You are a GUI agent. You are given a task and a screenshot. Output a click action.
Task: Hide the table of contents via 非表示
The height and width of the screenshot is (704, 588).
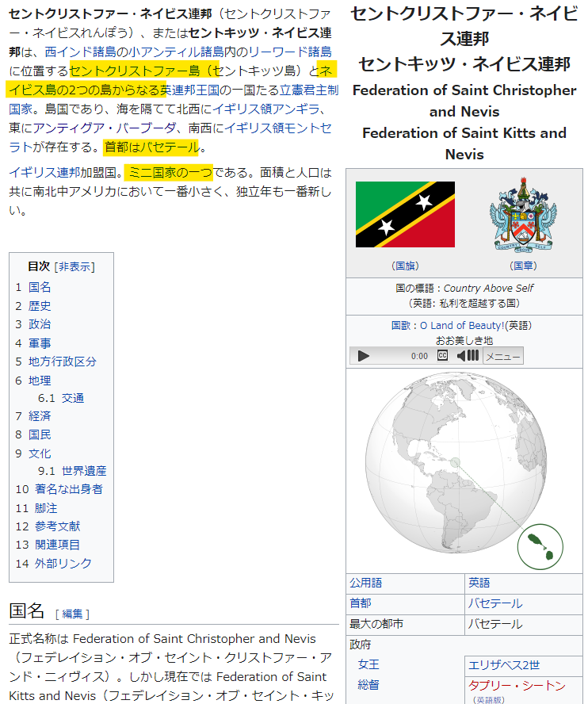74,266
